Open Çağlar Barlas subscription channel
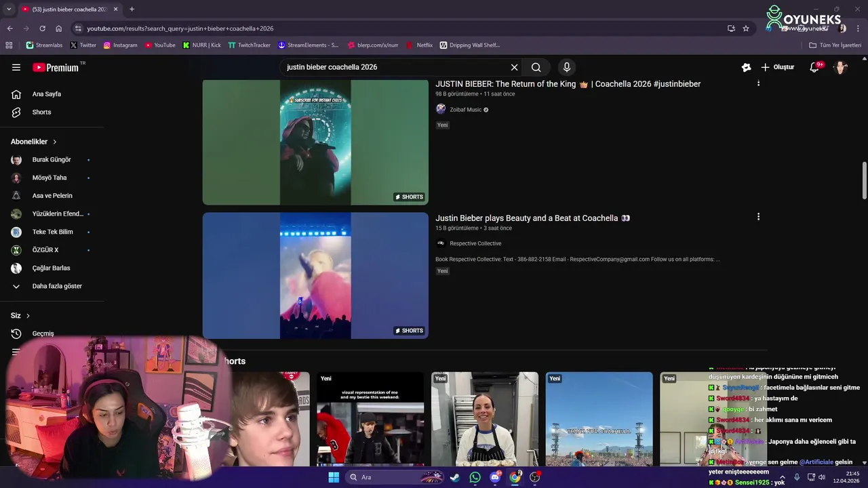Image resolution: width=868 pixels, height=488 pixels. coord(52,268)
